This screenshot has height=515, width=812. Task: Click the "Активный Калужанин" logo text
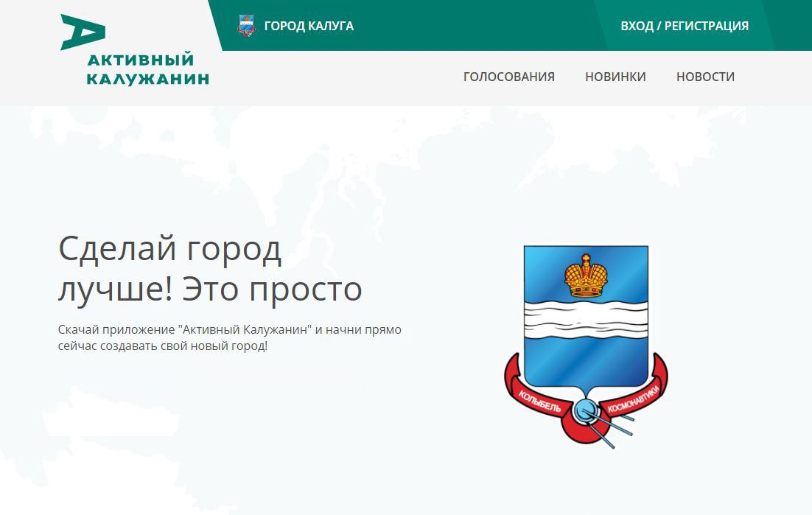pos(147,69)
